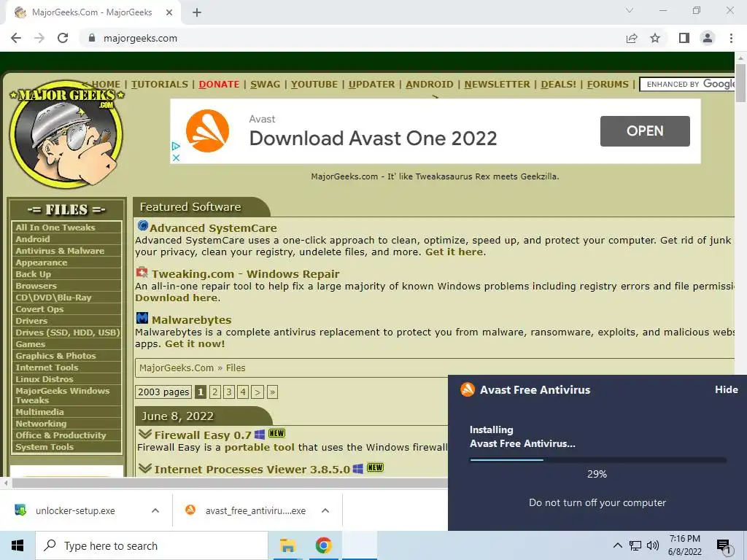Click Advanced SystemCare title link
This screenshot has height=560, width=747.
[213, 228]
